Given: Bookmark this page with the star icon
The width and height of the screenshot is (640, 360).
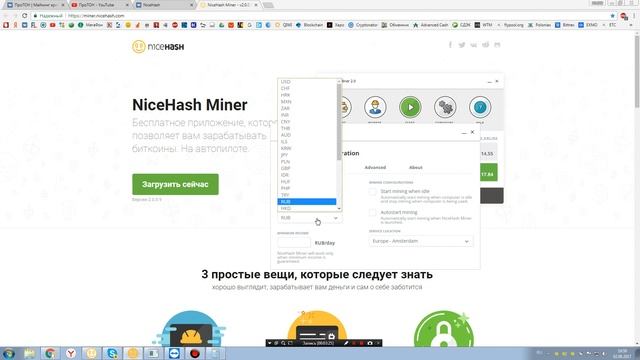Looking at the screenshot, I should click(x=612, y=16).
